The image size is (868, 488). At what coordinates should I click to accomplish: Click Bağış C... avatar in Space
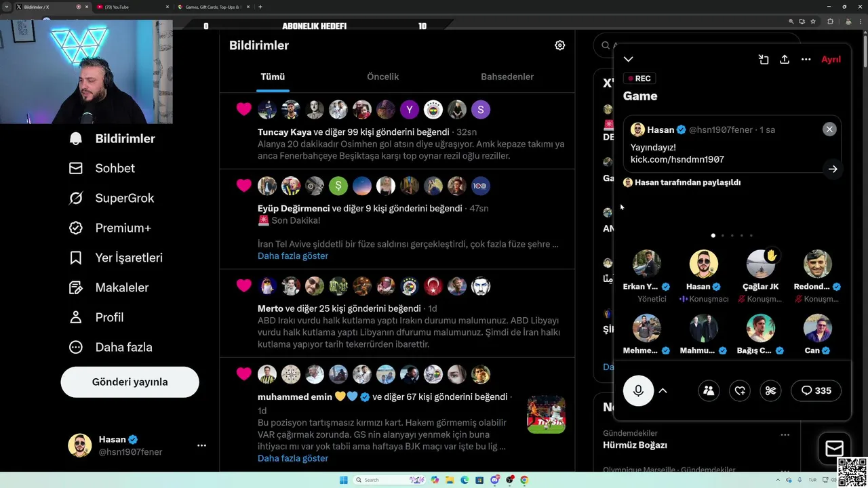[x=760, y=328]
